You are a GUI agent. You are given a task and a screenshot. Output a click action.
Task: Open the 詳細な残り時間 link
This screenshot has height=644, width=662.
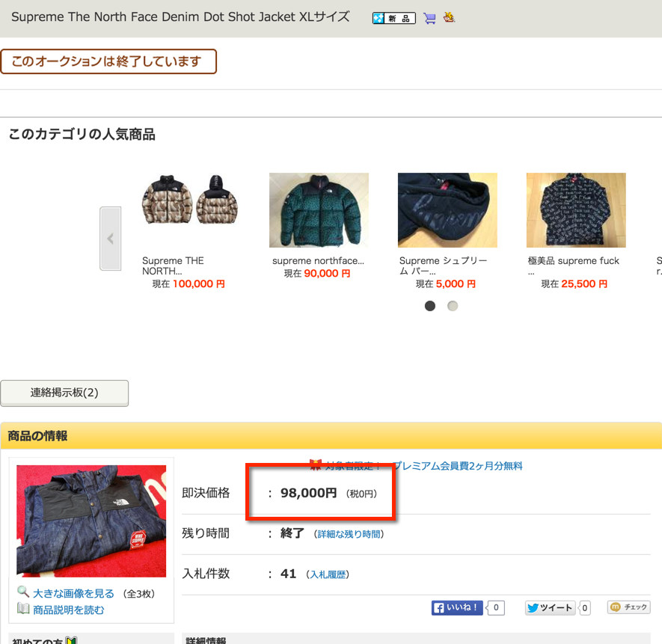(x=349, y=534)
